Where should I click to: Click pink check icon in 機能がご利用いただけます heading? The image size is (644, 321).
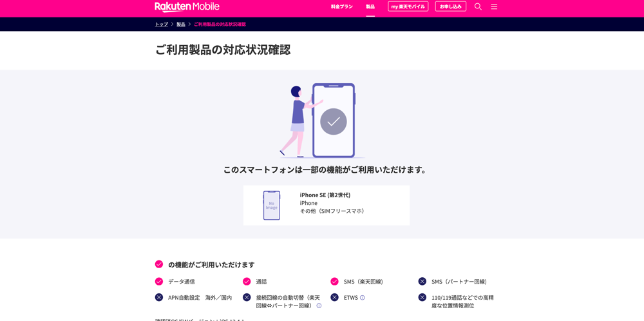(159, 264)
